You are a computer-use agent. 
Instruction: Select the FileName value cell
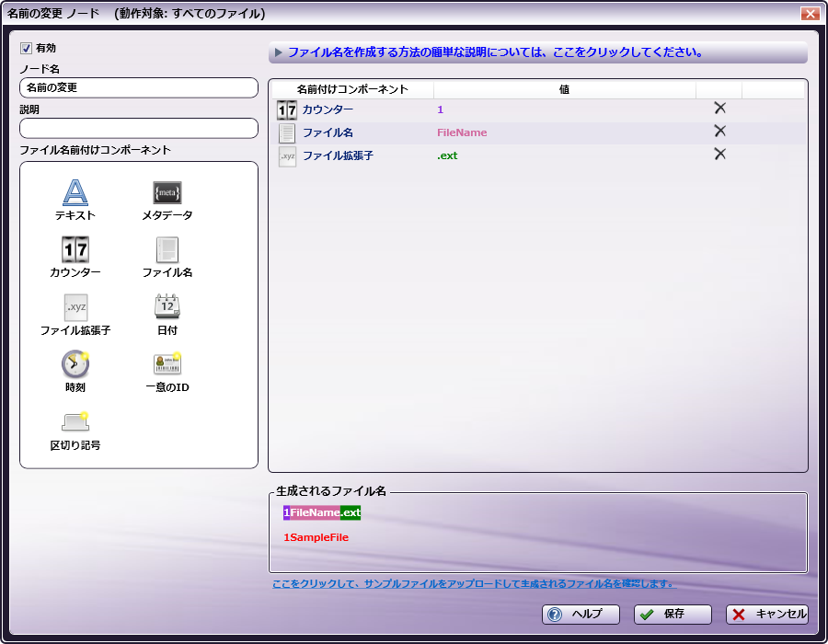tap(462, 132)
